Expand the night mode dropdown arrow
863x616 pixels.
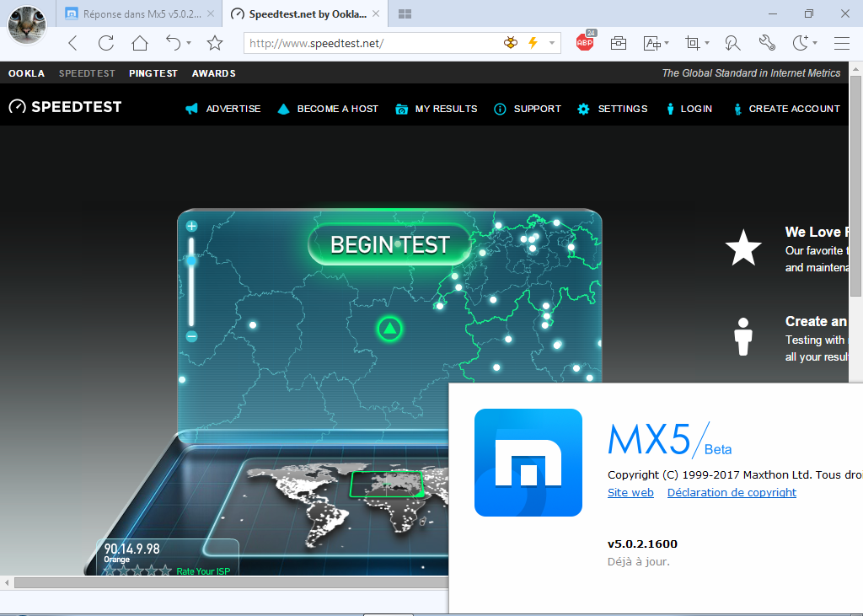[815, 43]
